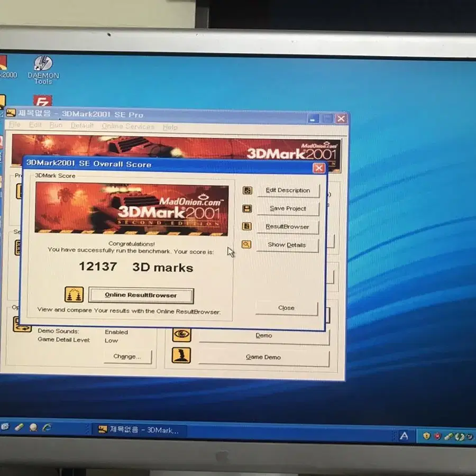Screen dimensions: 476x476
Task: Click the Save Project floppy disk icon
Action: (x=247, y=208)
